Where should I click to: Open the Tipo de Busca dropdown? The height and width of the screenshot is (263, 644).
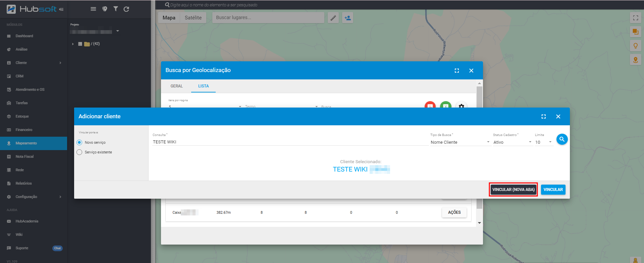(x=460, y=142)
